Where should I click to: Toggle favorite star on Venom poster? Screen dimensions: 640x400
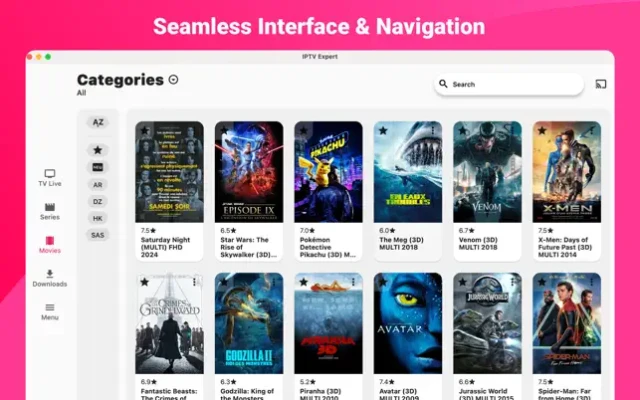point(463,130)
